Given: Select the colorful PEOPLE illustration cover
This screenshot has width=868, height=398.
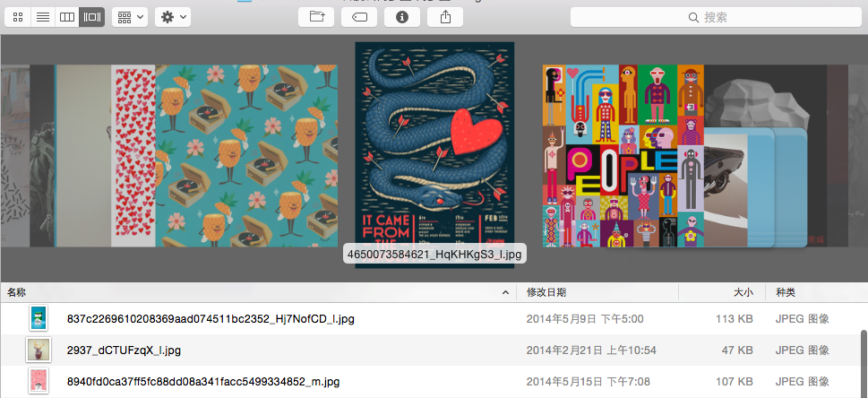Looking at the screenshot, I should [x=623, y=156].
